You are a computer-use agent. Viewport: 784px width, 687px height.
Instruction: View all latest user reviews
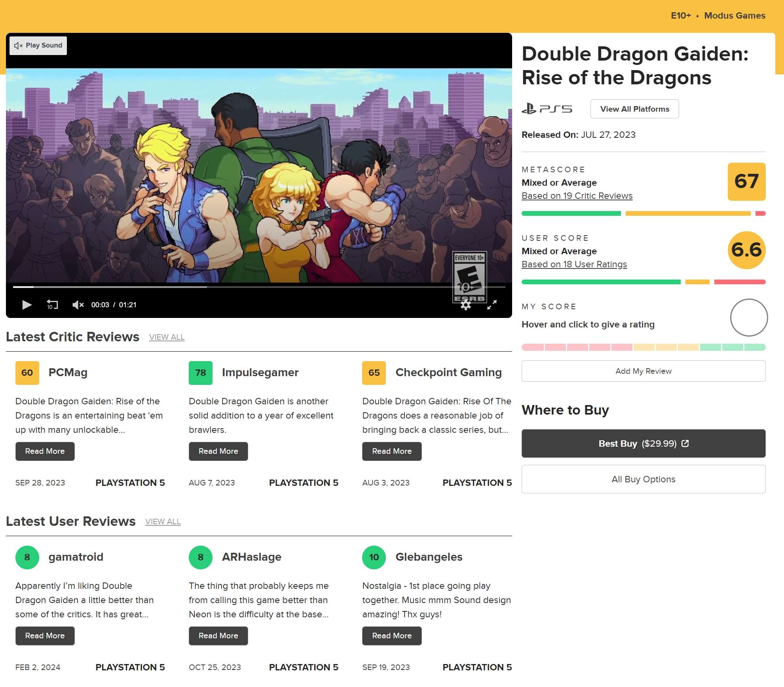[x=163, y=521]
